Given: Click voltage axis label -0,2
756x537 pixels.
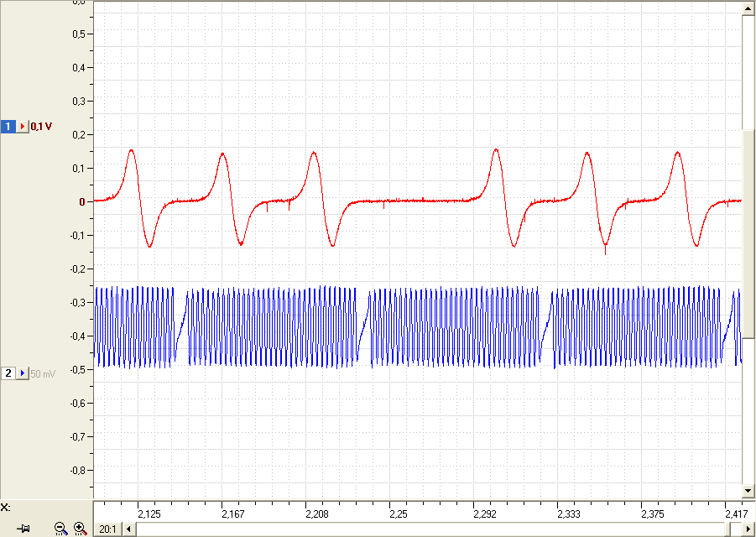Looking at the screenshot, I should [78, 269].
